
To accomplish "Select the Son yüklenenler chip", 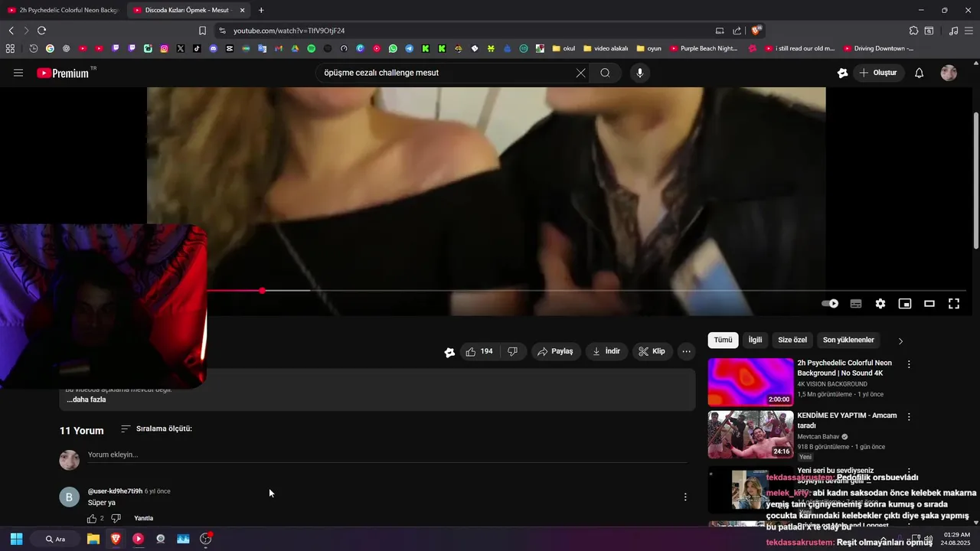I will coord(848,340).
